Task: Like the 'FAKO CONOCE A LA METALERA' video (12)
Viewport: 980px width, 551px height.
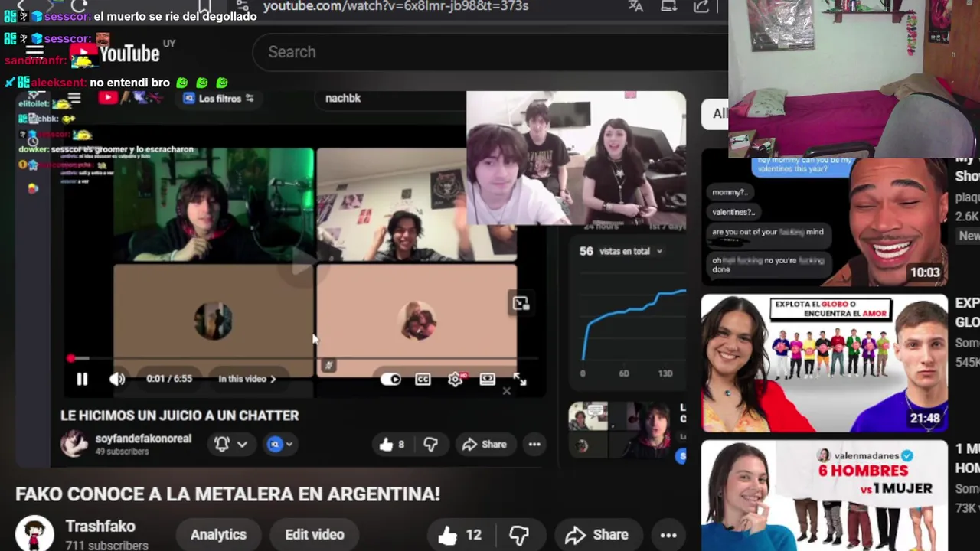Action: coord(460,535)
